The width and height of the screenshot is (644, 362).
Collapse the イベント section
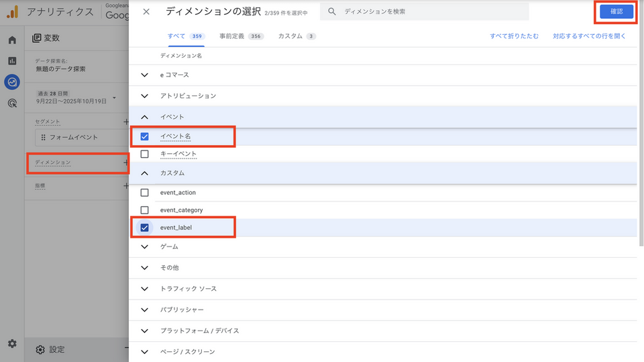point(144,117)
